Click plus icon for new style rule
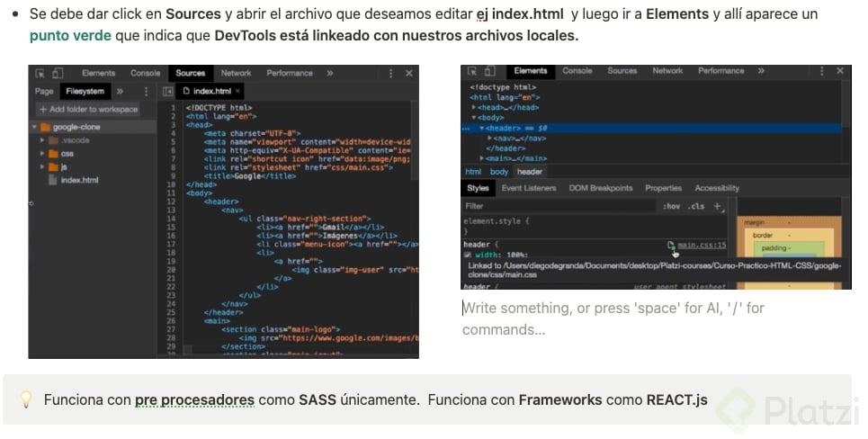 tap(718, 206)
